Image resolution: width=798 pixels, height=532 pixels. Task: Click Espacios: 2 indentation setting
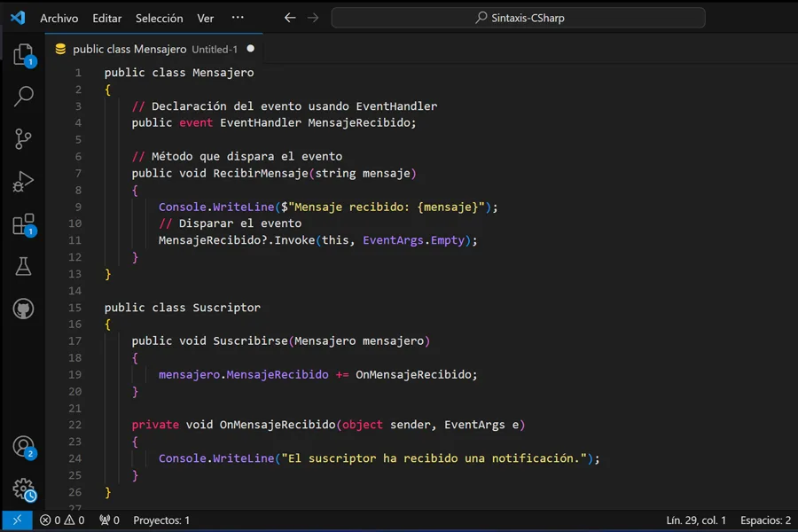(x=765, y=520)
